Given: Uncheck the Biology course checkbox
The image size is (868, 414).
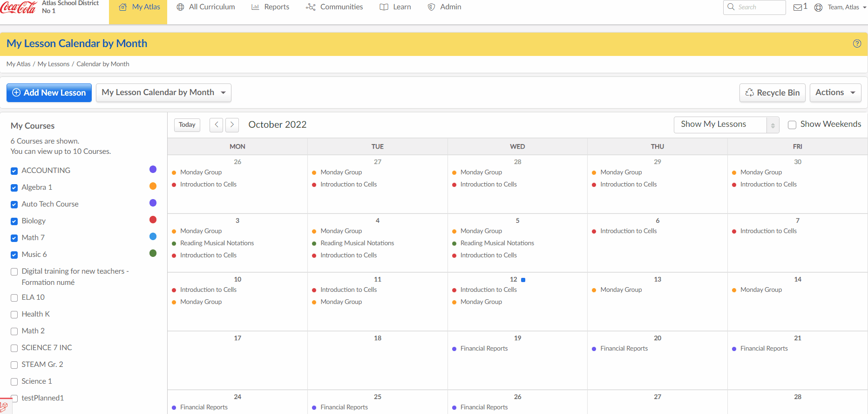Looking at the screenshot, I should coord(14,221).
